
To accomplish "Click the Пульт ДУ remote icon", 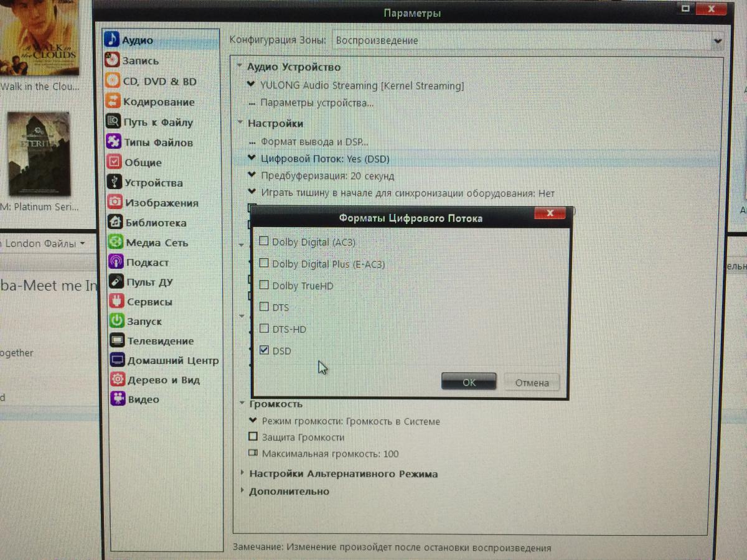I will pyautogui.click(x=116, y=281).
